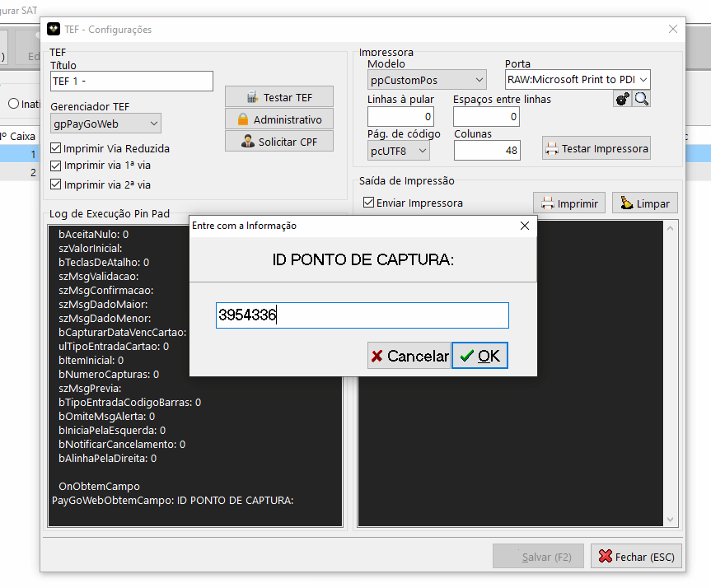
Task: Click log line 'bIniciaPelaEsquerda: 0'
Action: [x=112, y=430]
